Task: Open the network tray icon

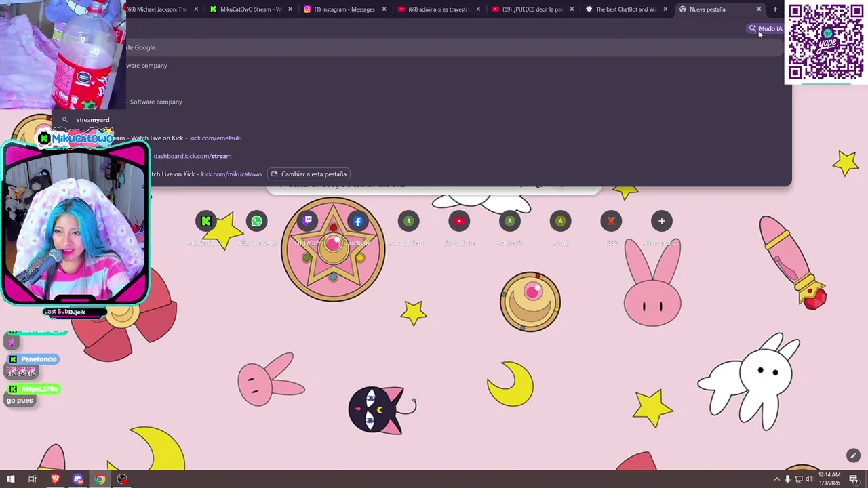Action: pyautogui.click(x=798, y=479)
